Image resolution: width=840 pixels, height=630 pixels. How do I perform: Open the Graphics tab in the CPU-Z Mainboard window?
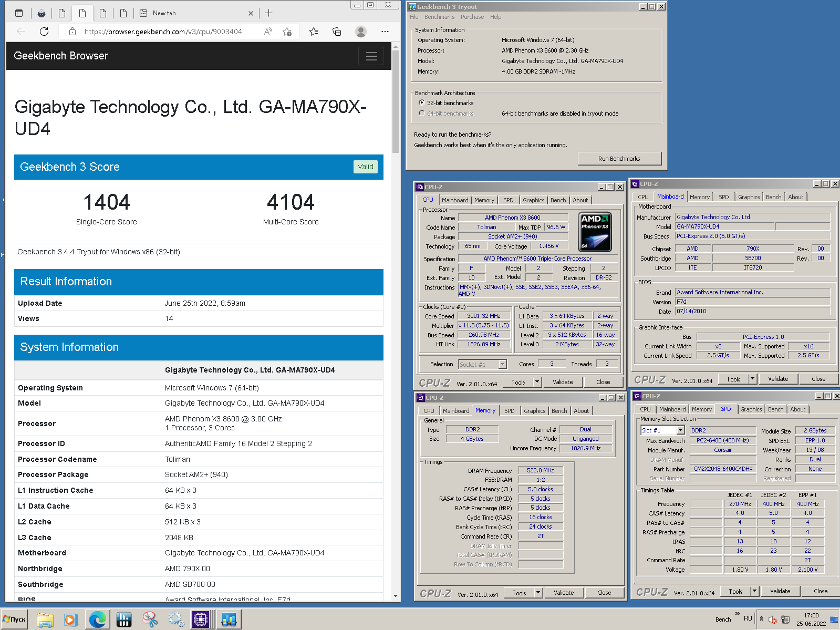click(749, 197)
